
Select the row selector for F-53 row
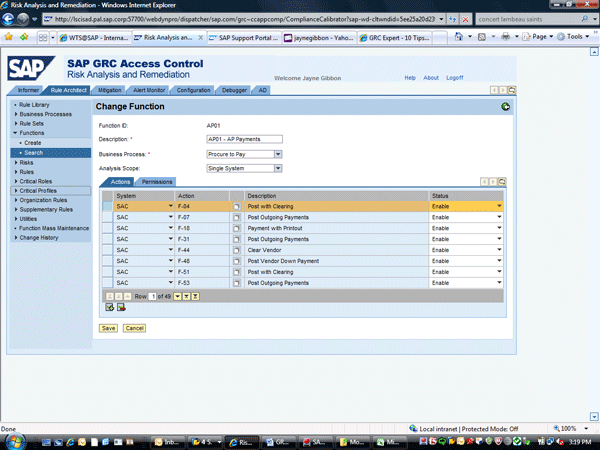(x=106, y=283)
